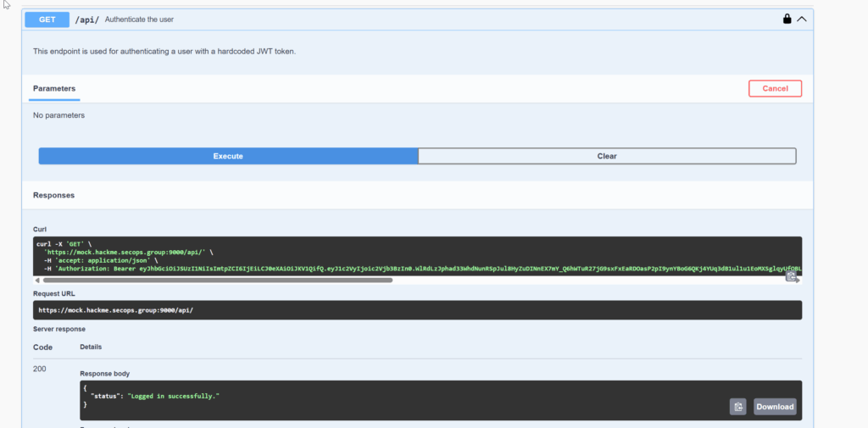Download the response body

point(775,407)
